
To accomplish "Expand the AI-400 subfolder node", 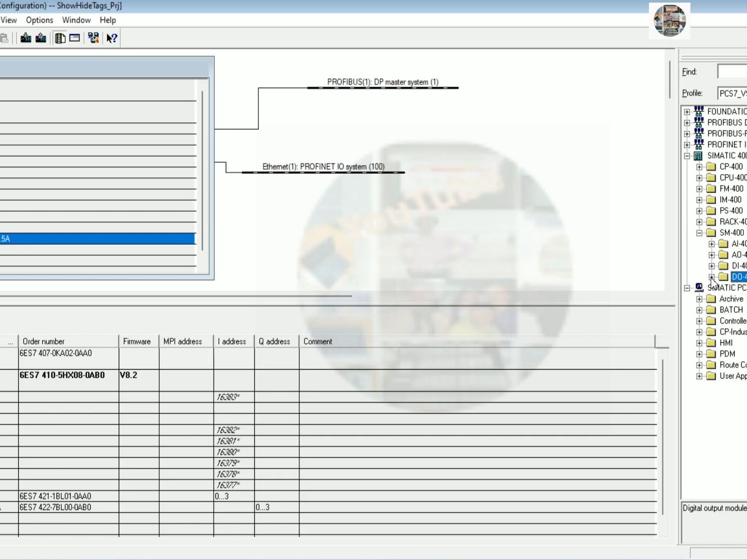I will point(712,244).
